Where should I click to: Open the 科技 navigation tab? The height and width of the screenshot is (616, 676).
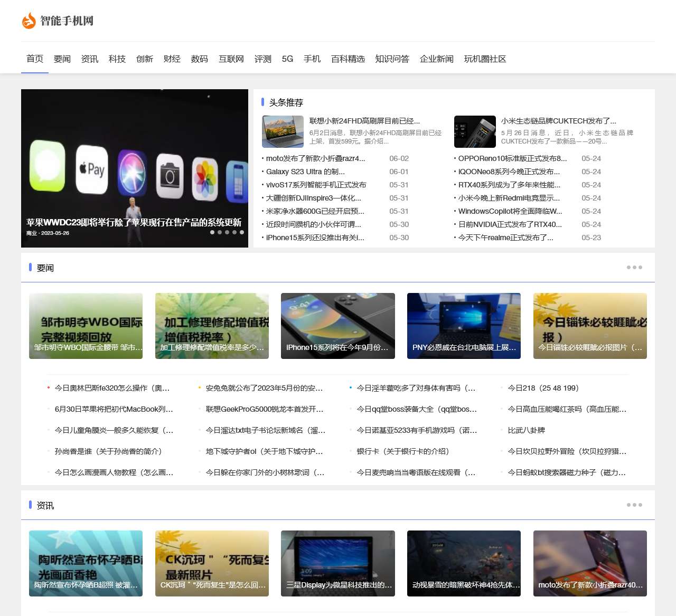[117, 59]
